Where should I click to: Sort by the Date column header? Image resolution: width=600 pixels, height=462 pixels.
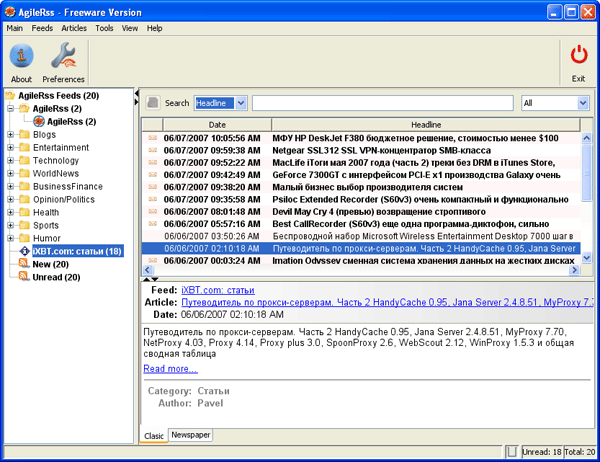click(x=217, y=125)
